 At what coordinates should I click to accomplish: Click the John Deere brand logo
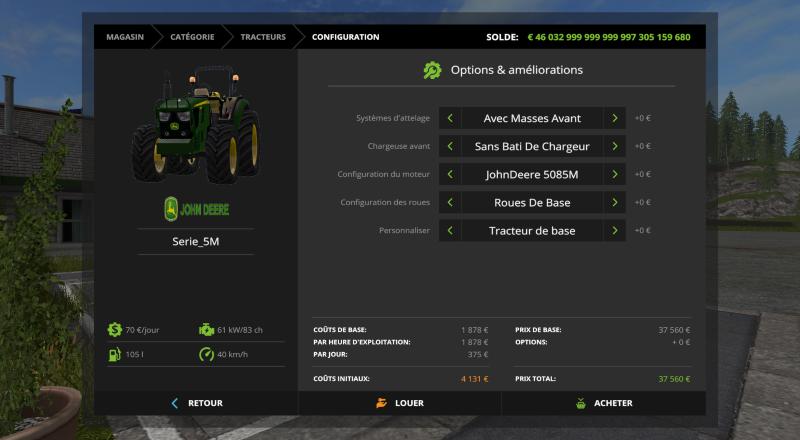(x=196, y=209)
